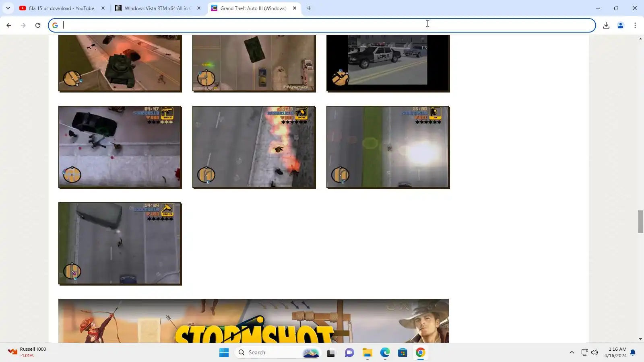644x362 pixels.
Task: Click the Google icon in the address bar
Action: pos(55,25)
